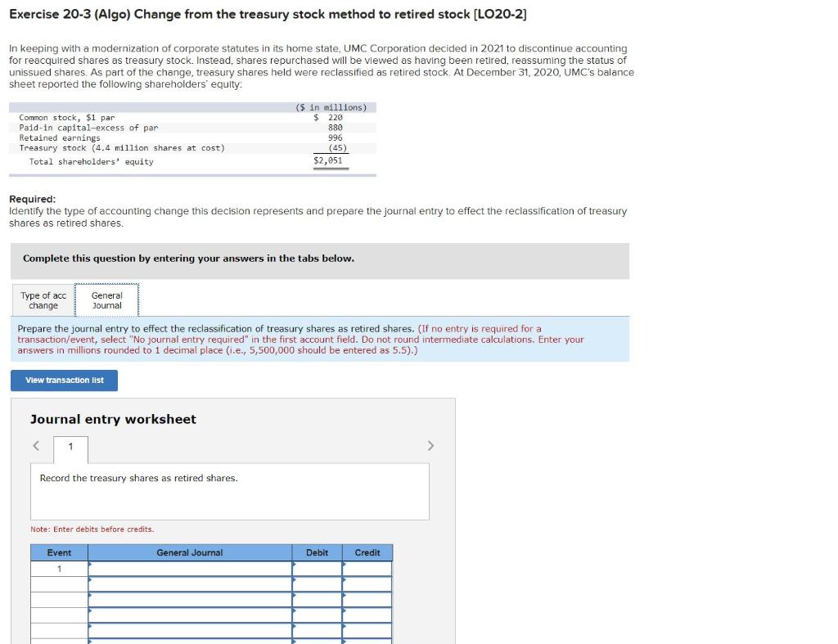
Task: Click the Debit input field for Event 1
Action: [318, 565]
